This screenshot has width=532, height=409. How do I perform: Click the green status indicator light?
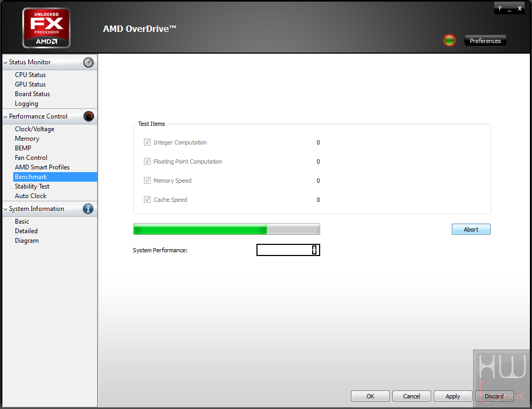(x=449, y=40)
